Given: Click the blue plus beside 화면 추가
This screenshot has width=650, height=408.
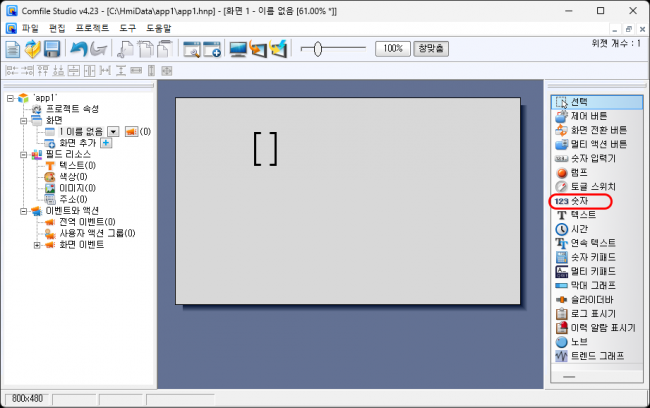Looking at the screenshot, I should (x=106, y=143).
